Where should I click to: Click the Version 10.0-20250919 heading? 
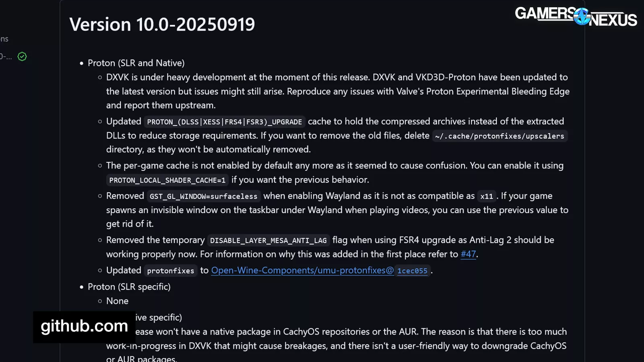click(x=162, y=25)
